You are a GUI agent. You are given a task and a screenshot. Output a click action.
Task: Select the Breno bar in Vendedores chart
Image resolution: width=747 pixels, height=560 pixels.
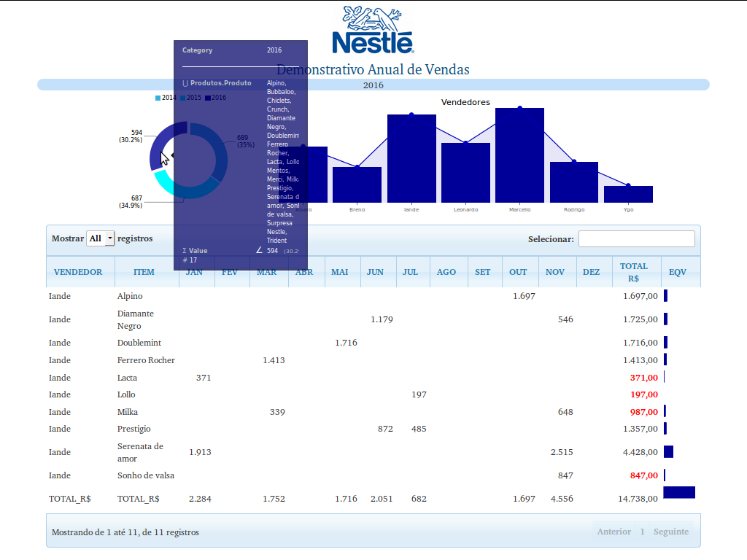(357, 184)
